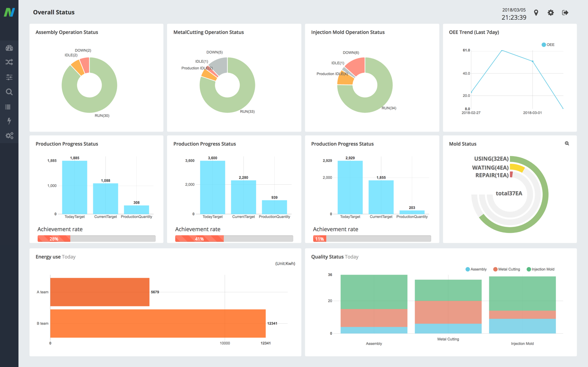Viewport: 588px width, 367px height.
Task: Click the 1,885 TodayTarget bar in Assembly progress
Action: point(75,187)
